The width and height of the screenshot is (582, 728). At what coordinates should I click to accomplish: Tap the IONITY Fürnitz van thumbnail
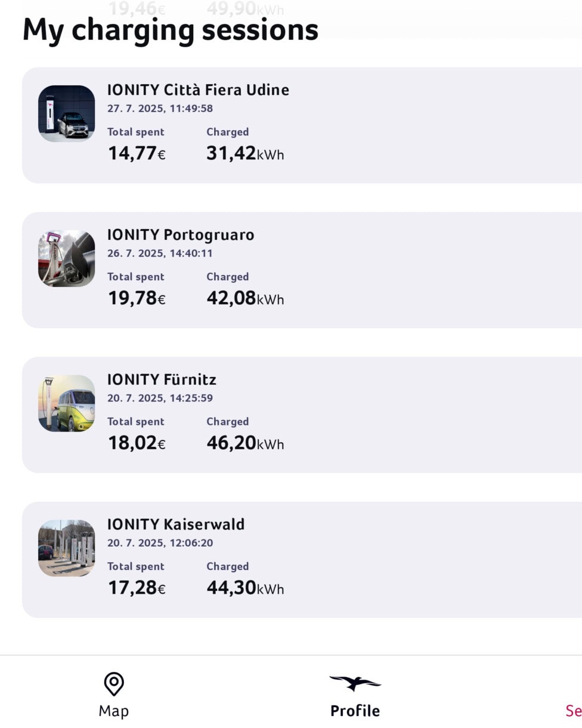click(67, 403)
